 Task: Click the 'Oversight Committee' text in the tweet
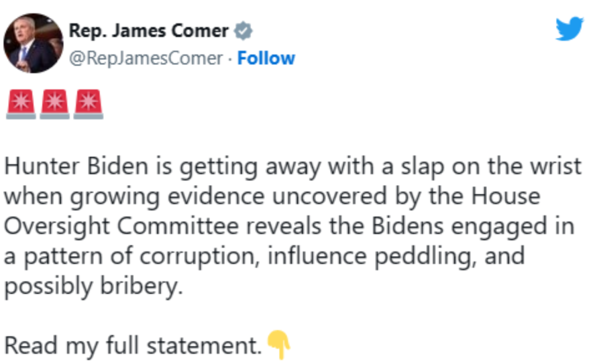(121, 227)
